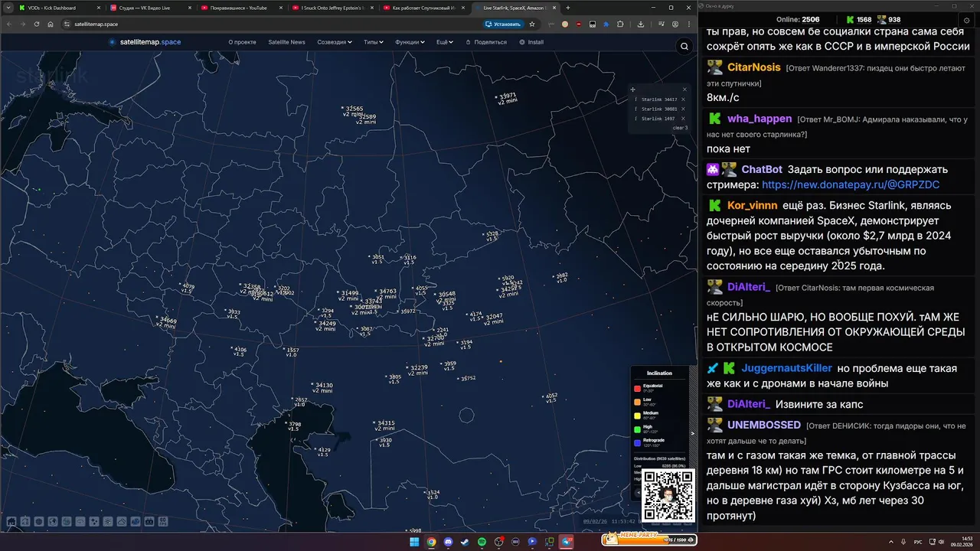
Task: Expand the 'Ещё' dropdown menu
Action: pyautogui.click(x=445, y=42)
